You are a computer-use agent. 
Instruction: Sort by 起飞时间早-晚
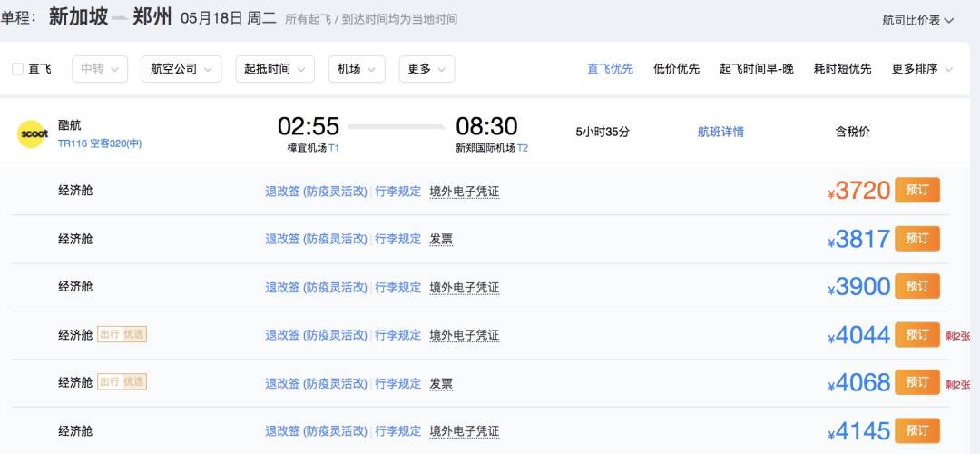point(756,69)
